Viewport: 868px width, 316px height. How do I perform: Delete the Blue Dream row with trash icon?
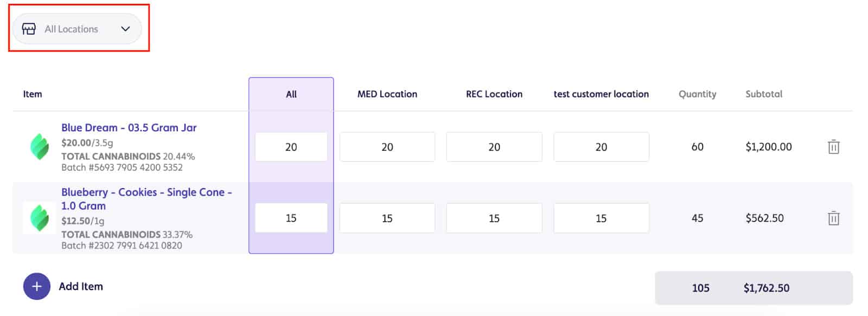(833, 147)
